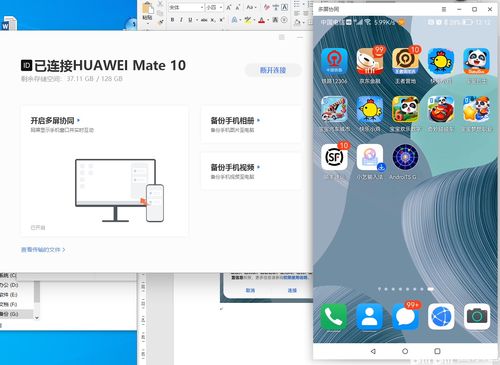The width and height of the screenshot is (500, 365).
Task: Click 备份手机视频 backup videos option
Action: [x=251, y=171]
